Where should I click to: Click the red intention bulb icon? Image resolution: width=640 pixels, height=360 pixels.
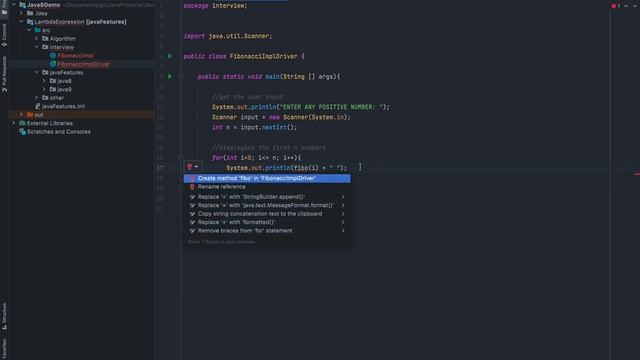point(189,167)
